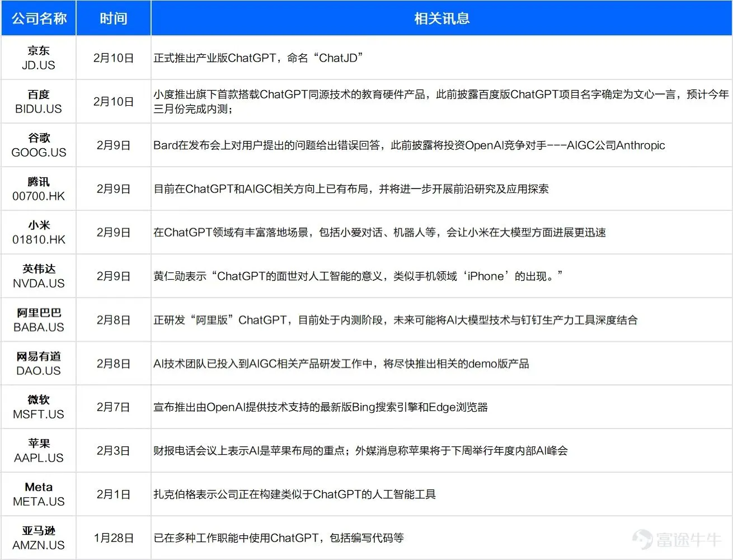The width and height of the screenshot is (733, 560).
Task: Select the 京东 JD.US company cell
Action: tap(39, 58)
